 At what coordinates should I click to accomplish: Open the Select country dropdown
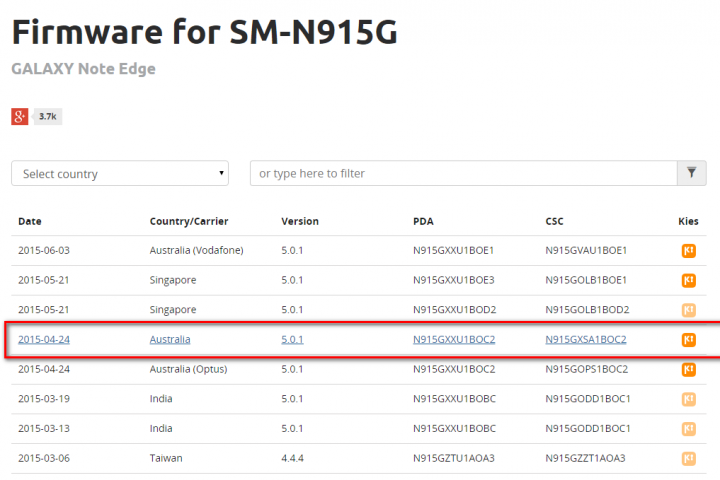point(120,173)
